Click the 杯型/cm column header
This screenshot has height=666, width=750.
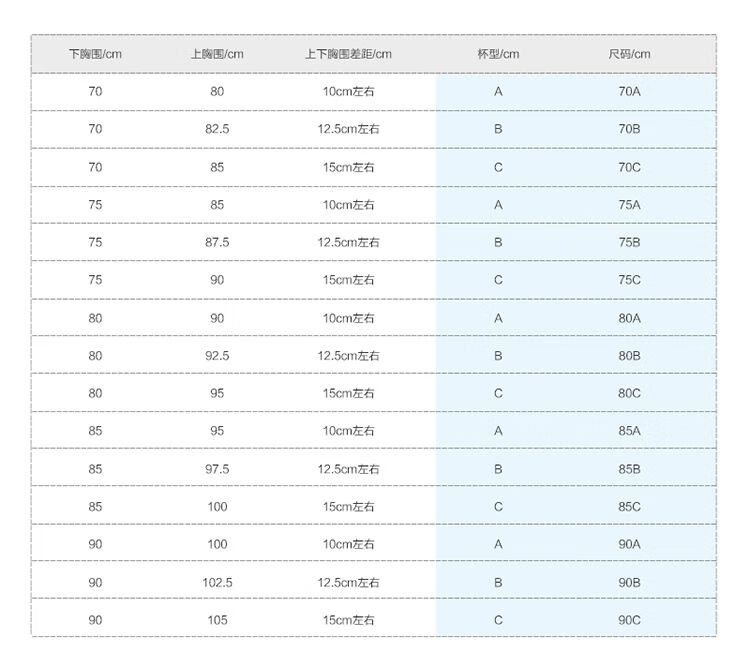pos(498,54)
